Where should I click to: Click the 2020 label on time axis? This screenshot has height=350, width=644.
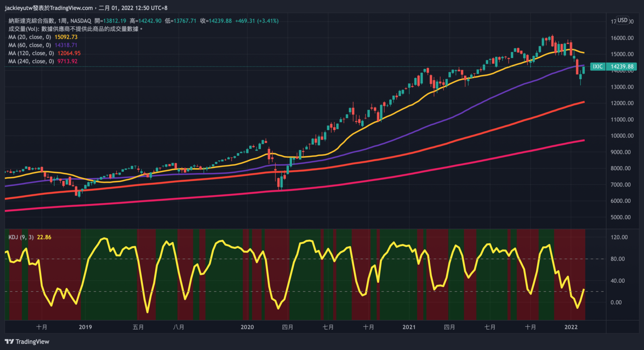point(247,327)
